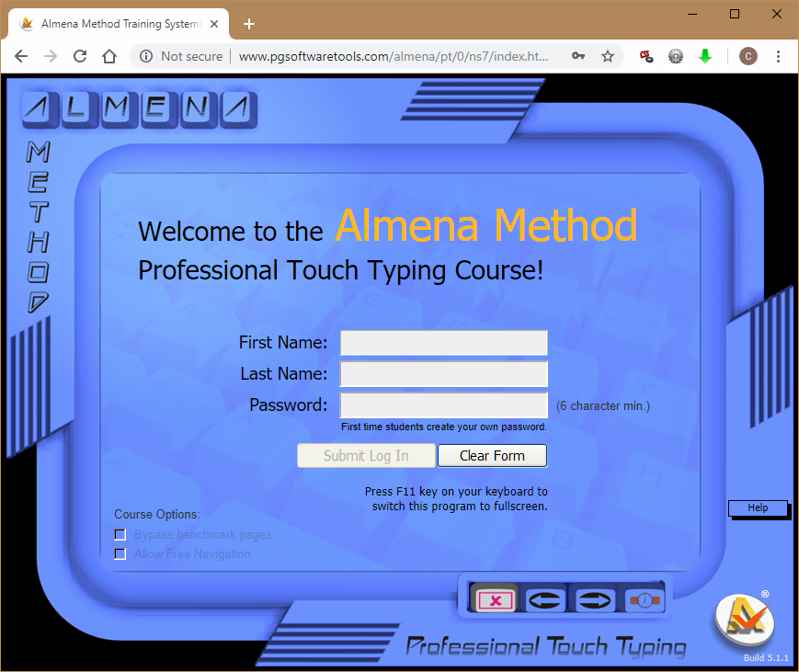
Task: Open a new browser tab
Action: (x=248, y=24)
